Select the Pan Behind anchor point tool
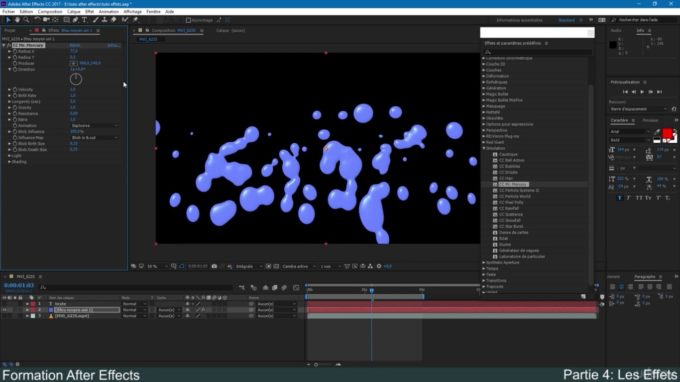680x382 pixels. click(56, 20)
